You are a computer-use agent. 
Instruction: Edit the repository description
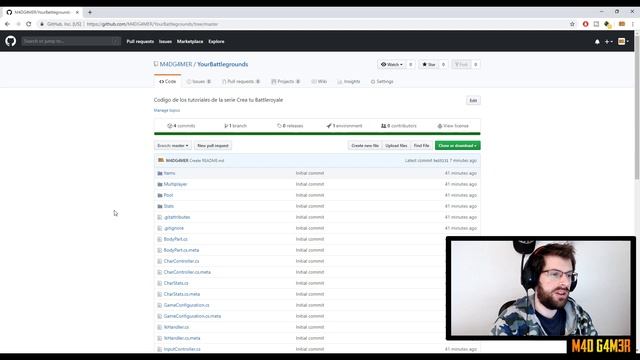click(x=473, y=100)
